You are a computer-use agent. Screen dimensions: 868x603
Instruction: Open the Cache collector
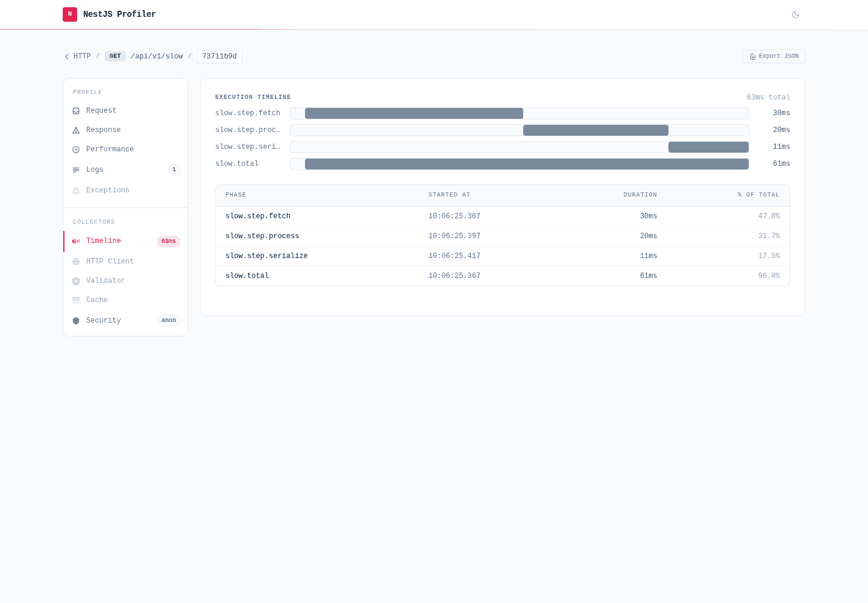125,300
